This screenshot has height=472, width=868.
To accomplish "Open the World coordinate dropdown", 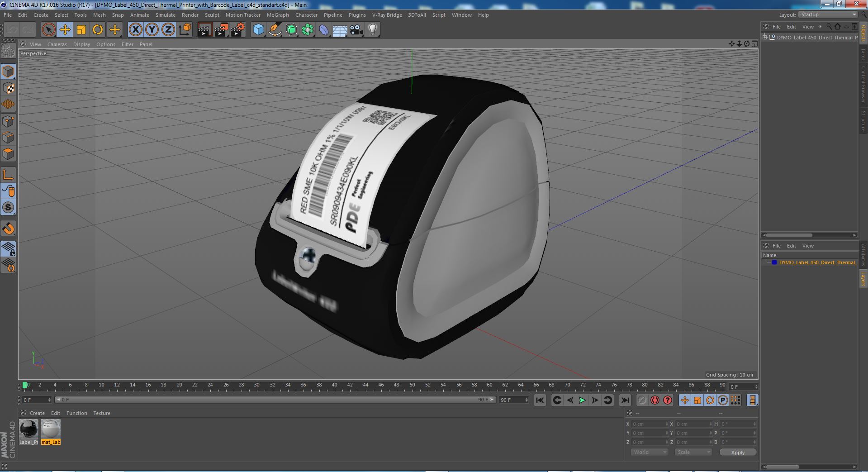I will [x=650, y=452].
